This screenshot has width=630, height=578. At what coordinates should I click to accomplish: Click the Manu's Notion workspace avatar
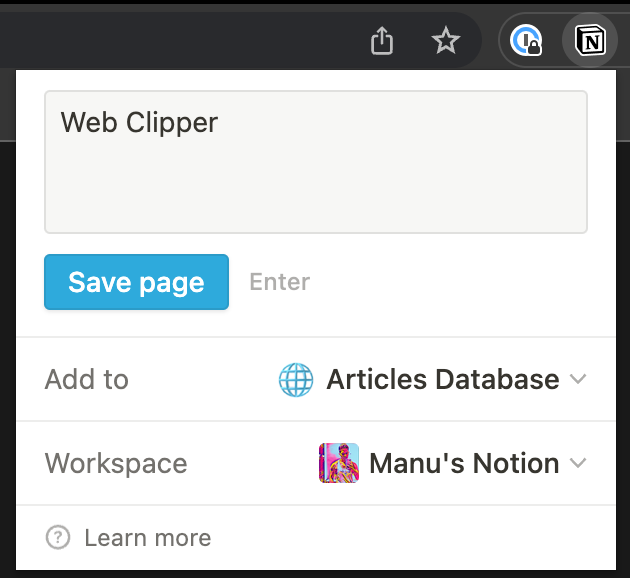tap(339, 464)
